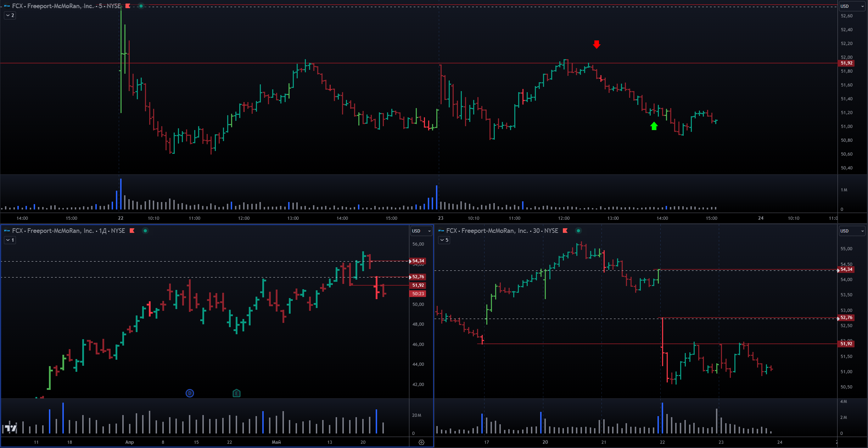
Task: Click the 50:23 countdown label on the daily chart scale
Action: pos(418,294)
